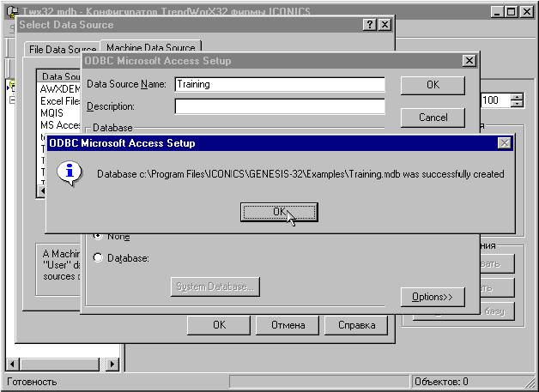Click the help question mark in Select Data Source
Image resolution: width=539 pixels, height=392 pixels.
[370, 25]
